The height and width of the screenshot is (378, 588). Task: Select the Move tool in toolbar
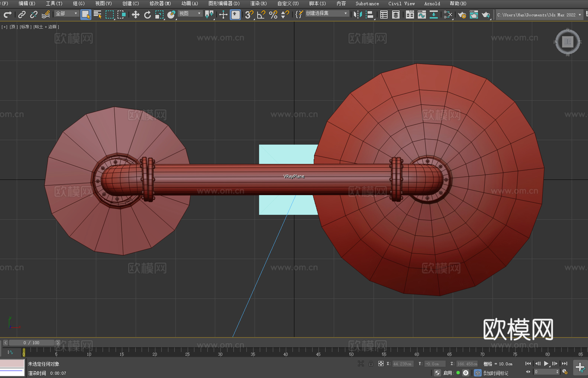click(136, 14)
